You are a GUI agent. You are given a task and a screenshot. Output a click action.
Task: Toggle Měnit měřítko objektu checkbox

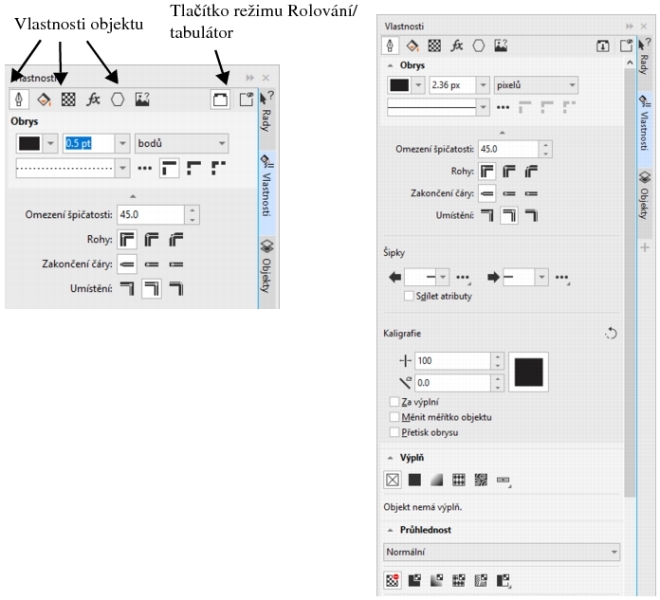(x=393, y=415)
